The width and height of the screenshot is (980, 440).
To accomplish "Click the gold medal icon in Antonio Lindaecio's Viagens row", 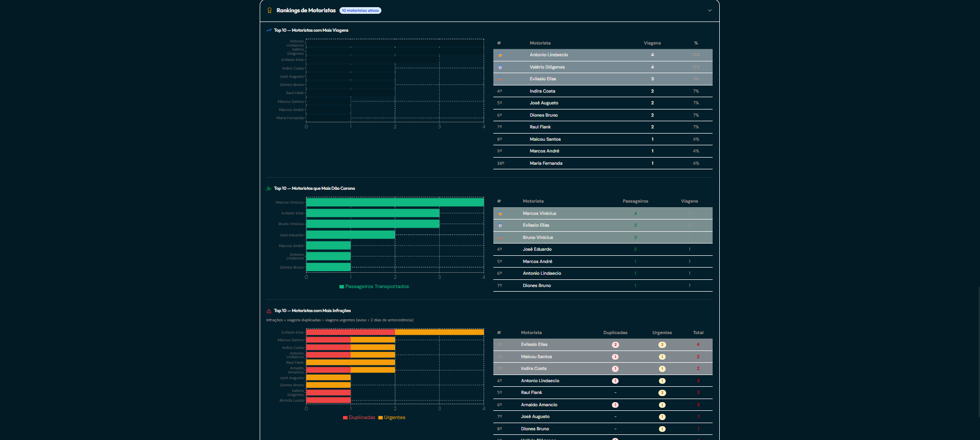I will tap(500, 55).
